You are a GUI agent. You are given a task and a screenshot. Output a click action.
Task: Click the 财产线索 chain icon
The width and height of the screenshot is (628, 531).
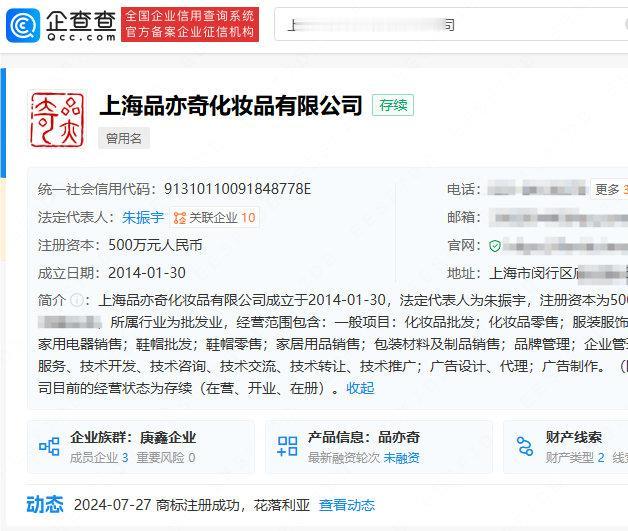click(x=525, y=447)
